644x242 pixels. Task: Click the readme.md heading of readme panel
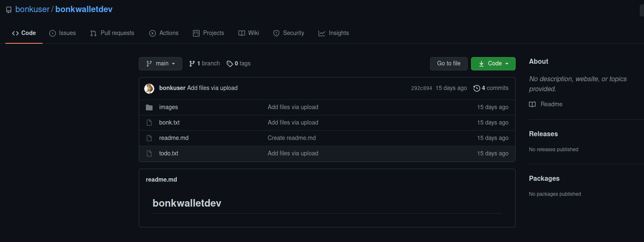[161, 180]
